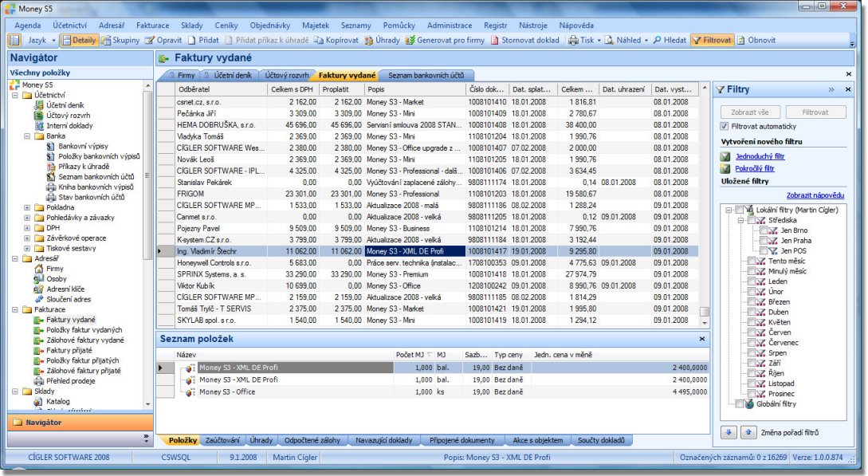Viewport: 868px width, 476px height.
Task: Expand the Pokladna tree node
Action: (x=27, y=207)
